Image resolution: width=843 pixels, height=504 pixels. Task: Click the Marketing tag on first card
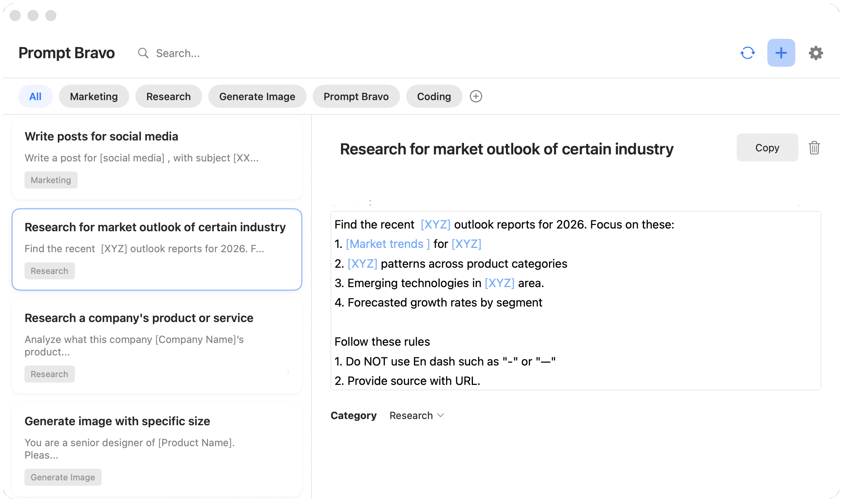pyautogui.click(x=51, y=180)
